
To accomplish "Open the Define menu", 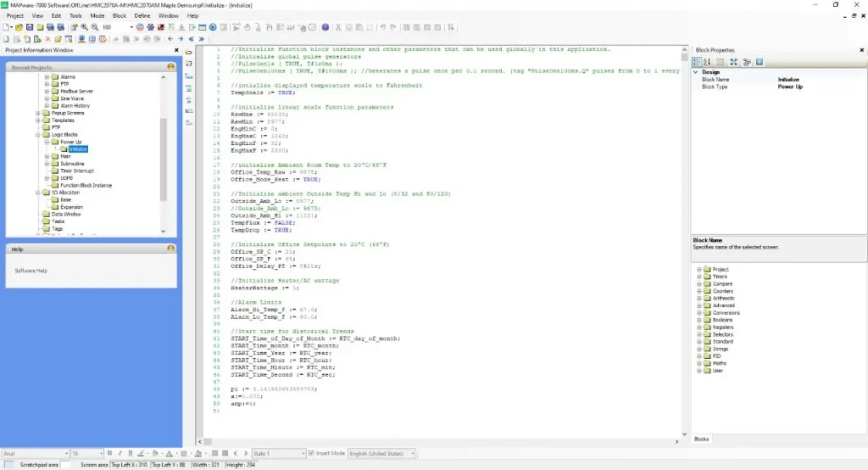I will pyautogui.click(x=142, y=15).
